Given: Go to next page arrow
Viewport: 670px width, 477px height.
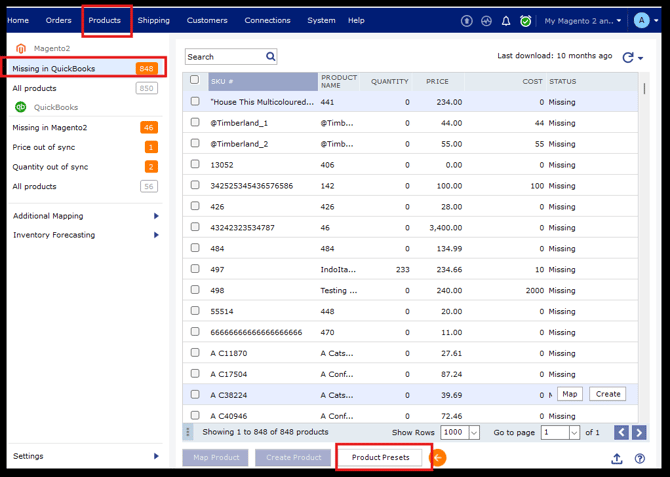Looking at the screenshot, I should [639, 432].
